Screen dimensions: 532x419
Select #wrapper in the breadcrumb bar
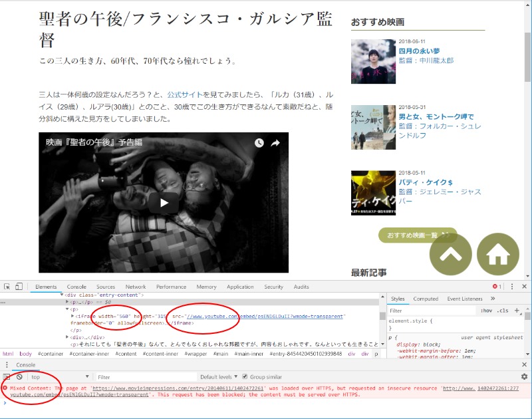coord(196,354)
